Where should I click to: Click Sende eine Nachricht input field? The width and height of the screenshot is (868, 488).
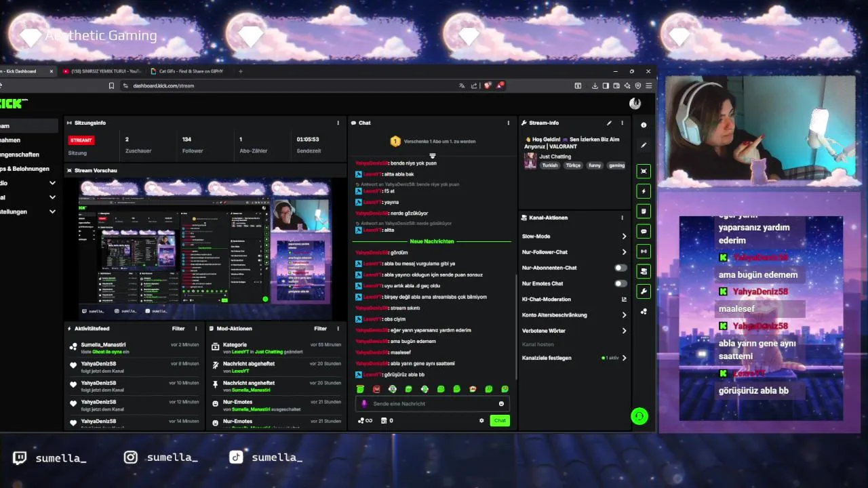click(433, 403)
